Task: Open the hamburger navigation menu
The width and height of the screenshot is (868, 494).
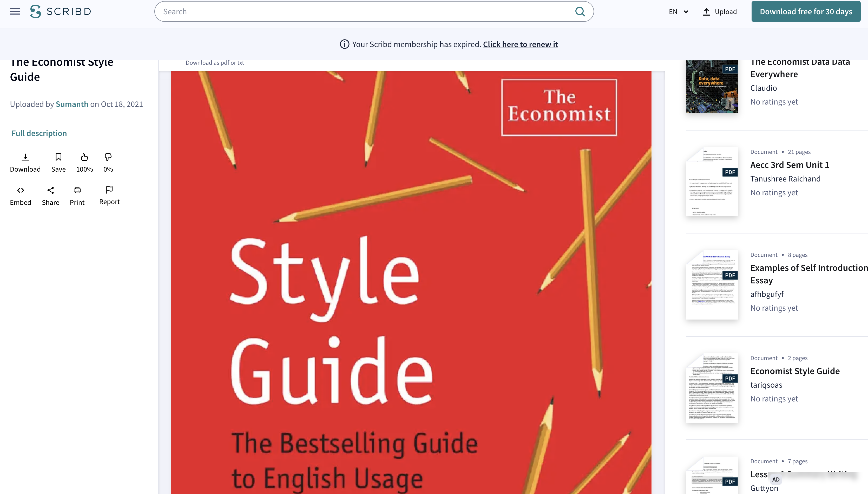Action: click(x=15, y=11)
